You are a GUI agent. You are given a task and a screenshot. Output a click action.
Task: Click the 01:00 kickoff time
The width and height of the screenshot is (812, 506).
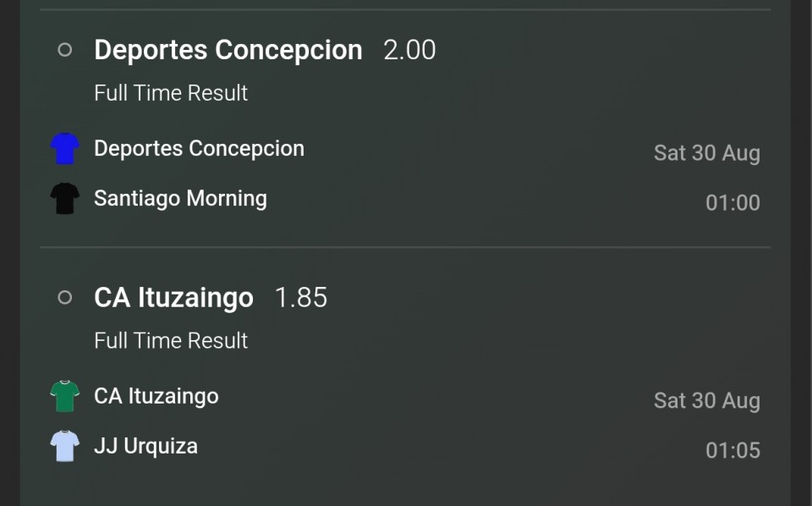732,202
